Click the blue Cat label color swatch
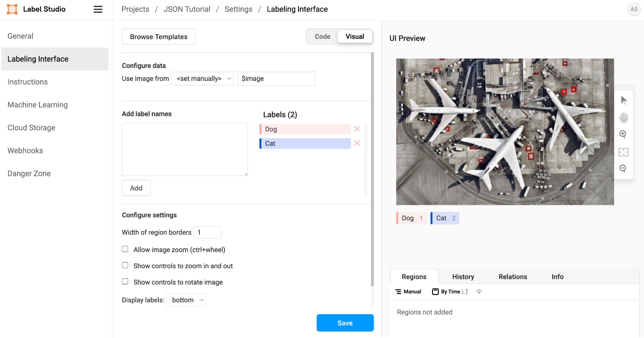 (261, 144)
